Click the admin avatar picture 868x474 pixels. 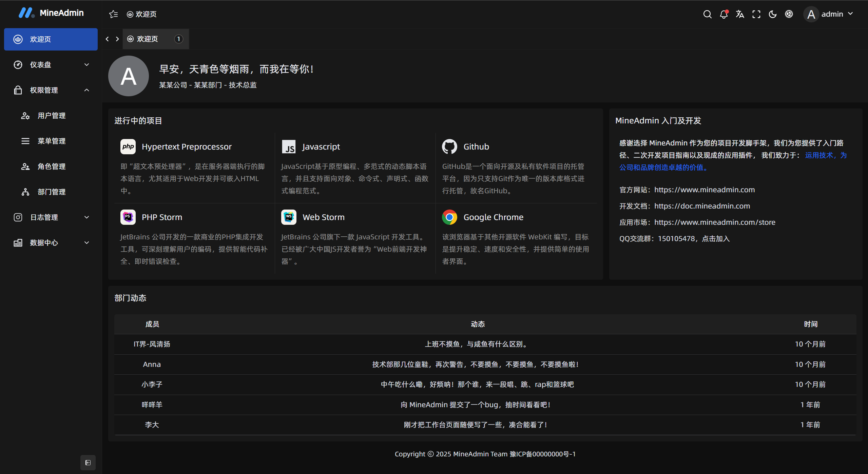(x=811, y=14)
